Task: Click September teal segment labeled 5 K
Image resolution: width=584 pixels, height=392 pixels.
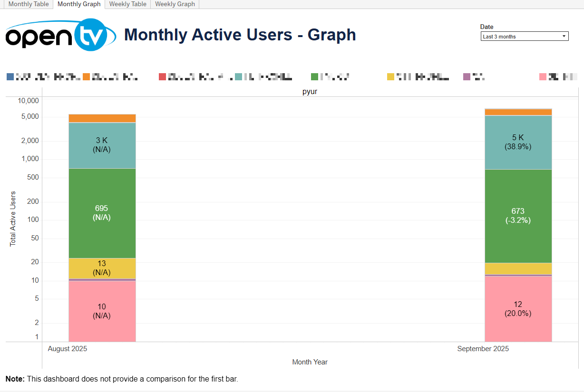Action: tap(518, 142)
